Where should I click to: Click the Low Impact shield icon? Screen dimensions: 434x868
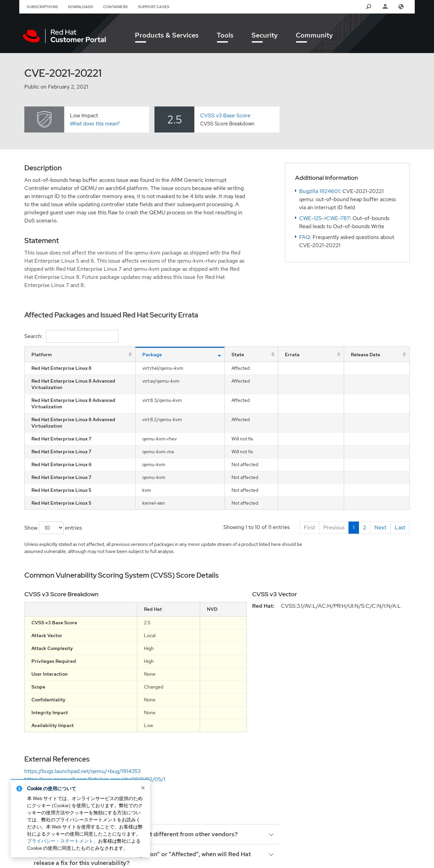(x=44, y=119)
